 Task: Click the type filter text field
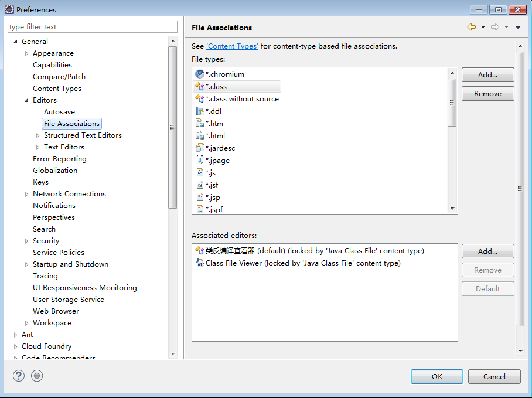(x=93, y=27)
